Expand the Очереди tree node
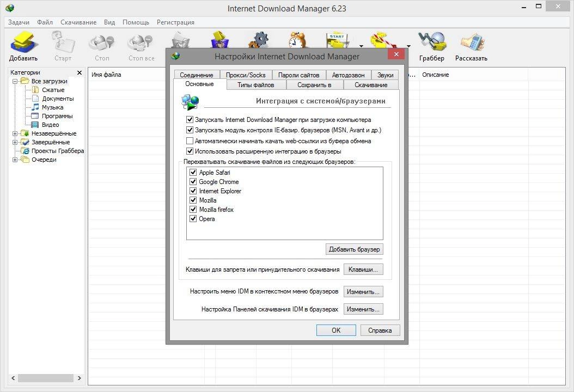Image resolution: width=574 pixels, height=392 pixels. pos(15,160)
